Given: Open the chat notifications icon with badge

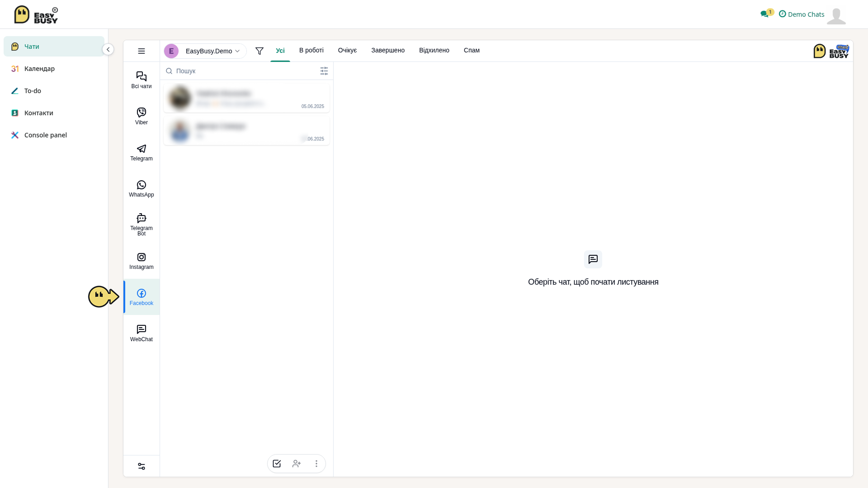Looking at the screenshot, I should 767,14.
